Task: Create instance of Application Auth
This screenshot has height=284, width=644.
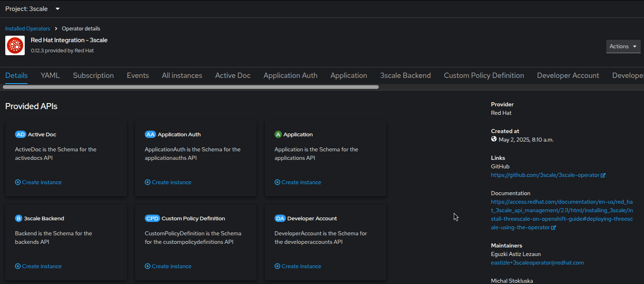Action: click(x=168, y=182)
